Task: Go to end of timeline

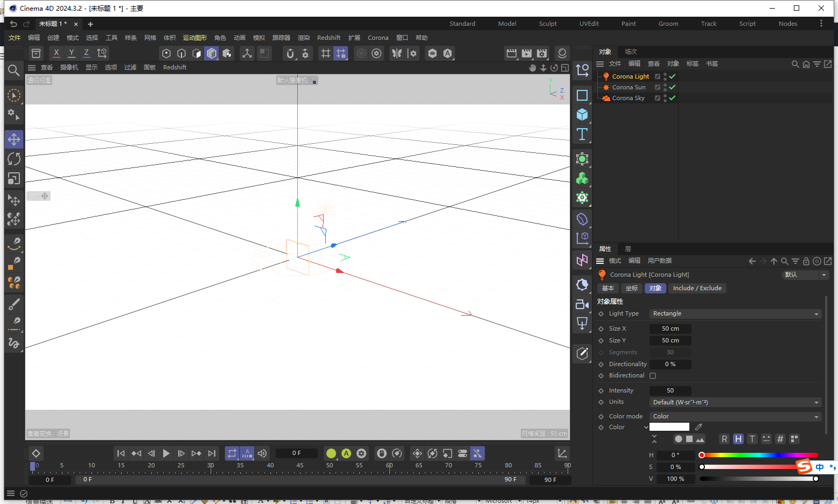Action: [212, 453]
